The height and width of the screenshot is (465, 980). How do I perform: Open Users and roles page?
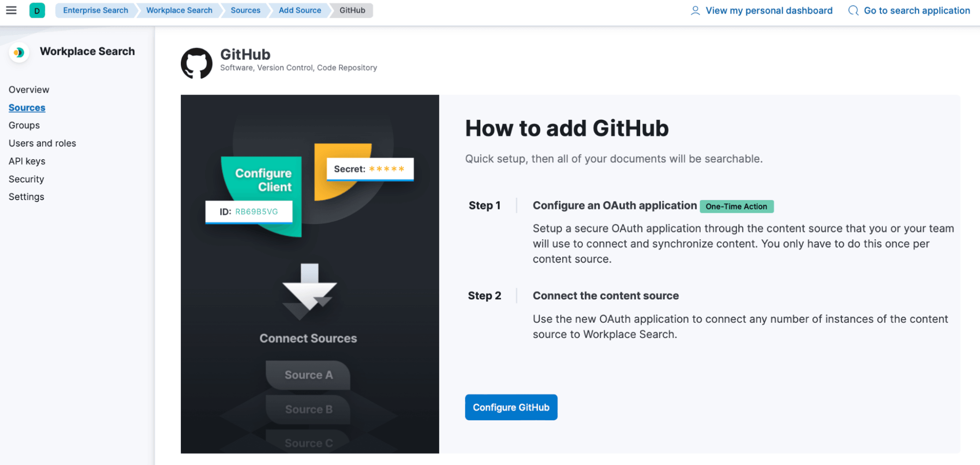point(42,143)
